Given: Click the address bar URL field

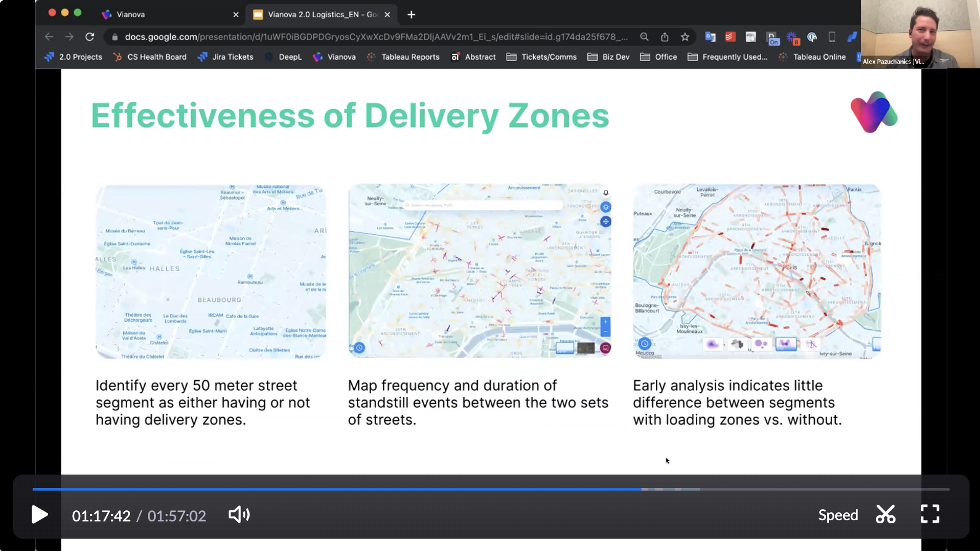Looking at the screenshot, I should click(376, 37).
